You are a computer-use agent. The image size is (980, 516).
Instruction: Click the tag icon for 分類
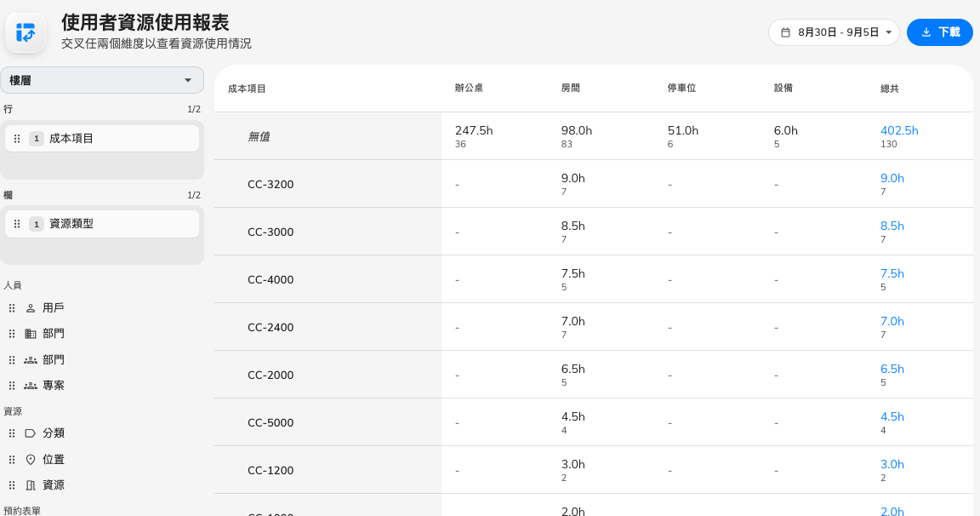coord(30,433)
